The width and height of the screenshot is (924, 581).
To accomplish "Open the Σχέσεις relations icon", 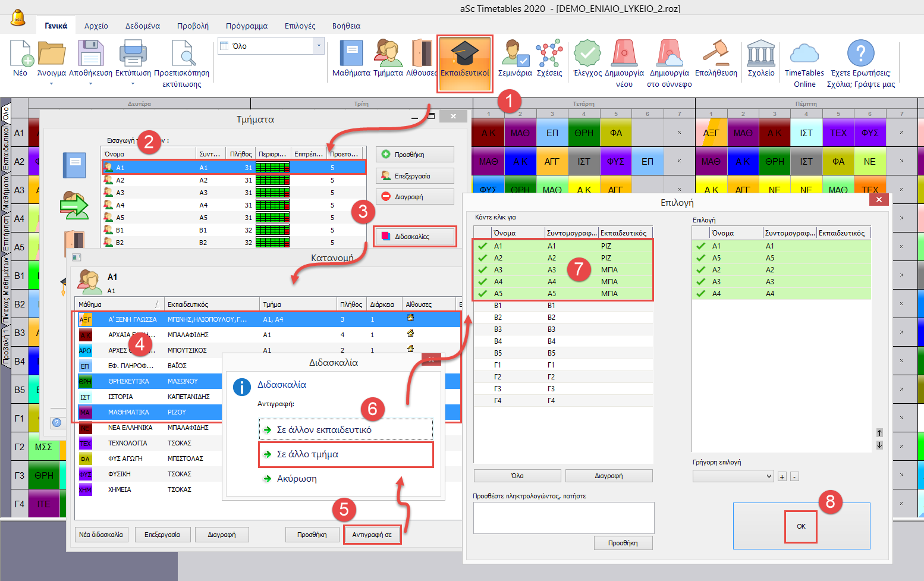I will click(x=549, y=58).
